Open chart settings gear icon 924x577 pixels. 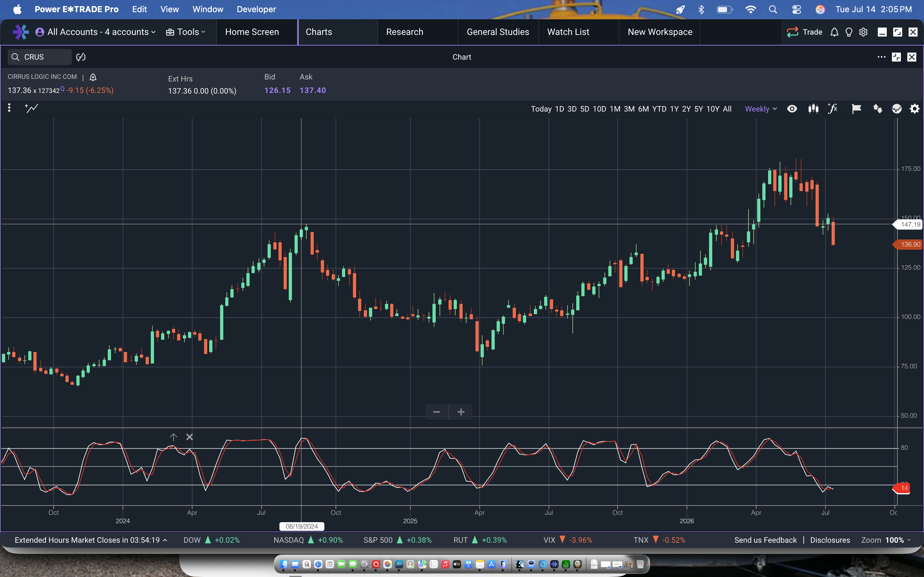pos(914,109)
